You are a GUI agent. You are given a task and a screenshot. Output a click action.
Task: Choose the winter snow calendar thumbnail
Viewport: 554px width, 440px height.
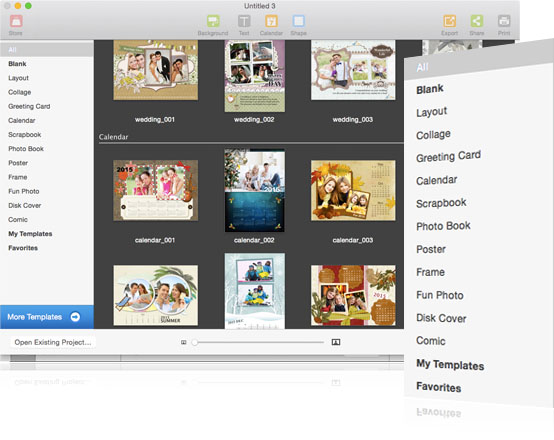(254, 291)
